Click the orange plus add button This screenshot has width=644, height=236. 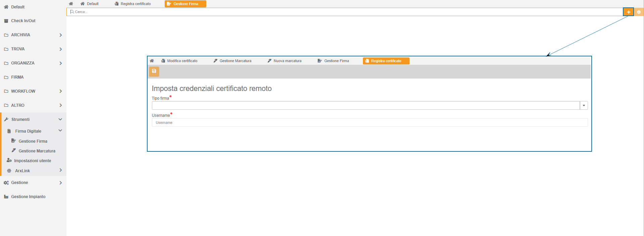(x=628, y=12)
